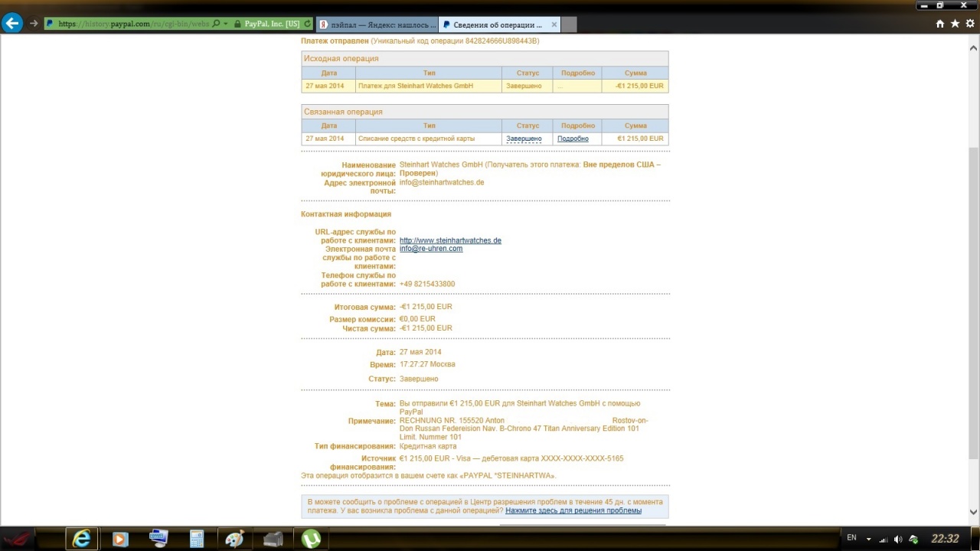The image size is (980, 551).
Task: Open Calculator from the taskbar
Action: click(197, 539)
